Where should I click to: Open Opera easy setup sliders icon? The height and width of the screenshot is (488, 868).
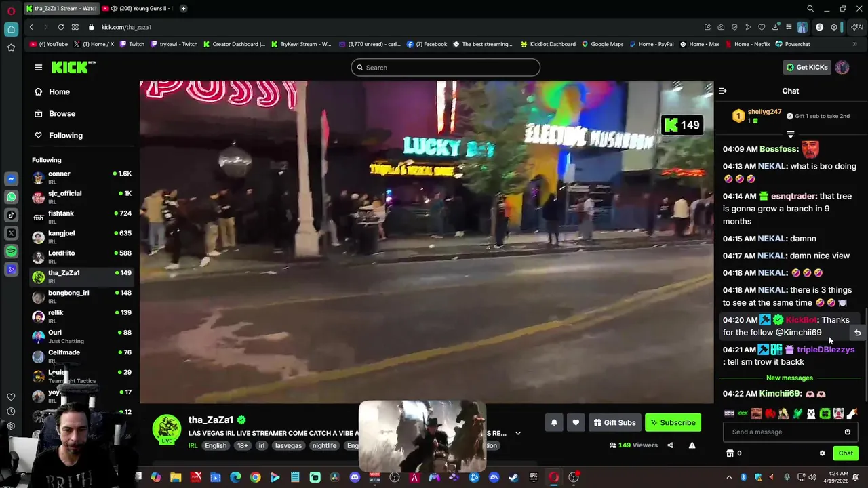point(789,27)
